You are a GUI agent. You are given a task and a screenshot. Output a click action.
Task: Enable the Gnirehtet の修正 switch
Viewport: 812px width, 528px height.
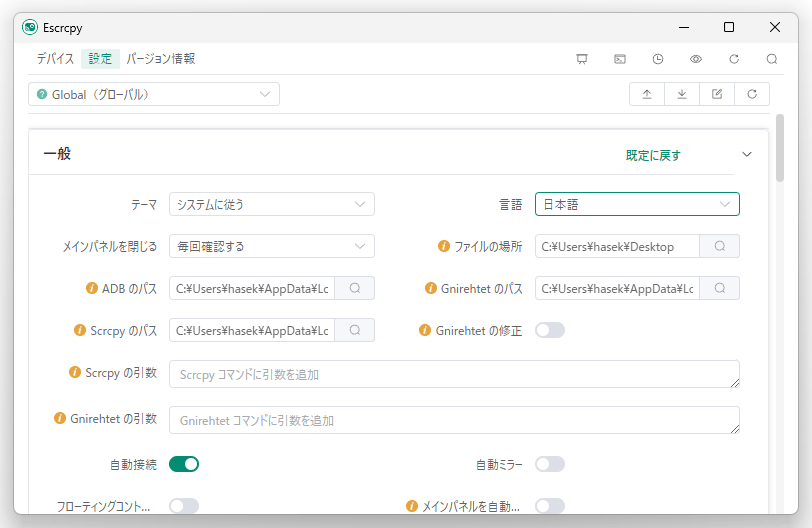coord(550,330)
